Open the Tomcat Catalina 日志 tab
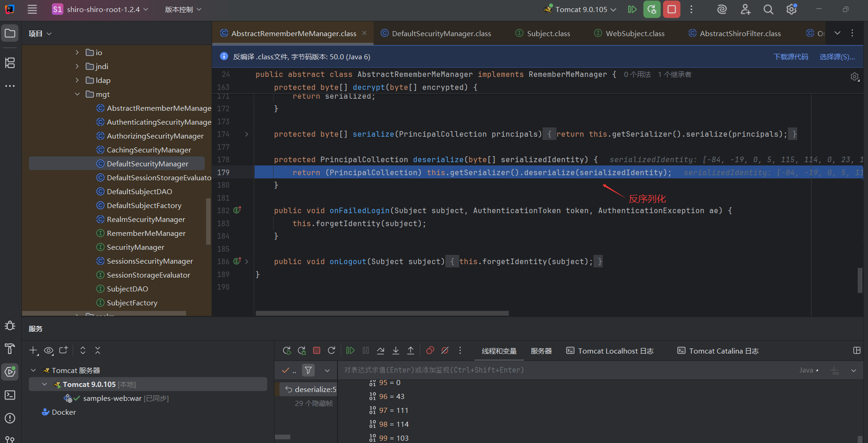Image resolution: width=868 pixels, height=443 pixels. click(x=723, y=351)
